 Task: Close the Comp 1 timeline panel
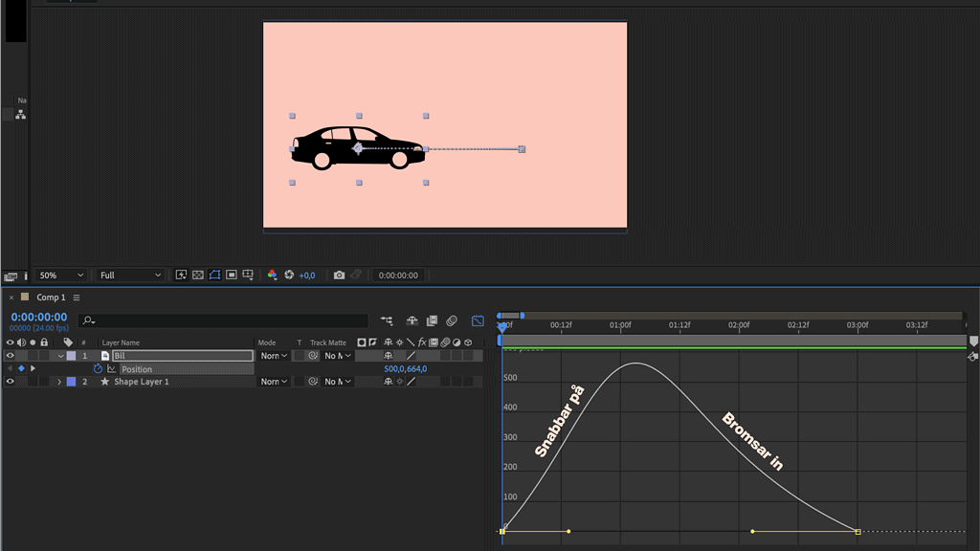pos(11,298)
